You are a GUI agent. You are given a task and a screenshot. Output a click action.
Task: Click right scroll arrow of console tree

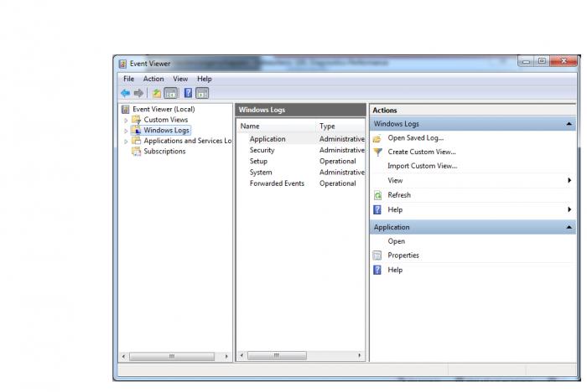pos(226,357)
